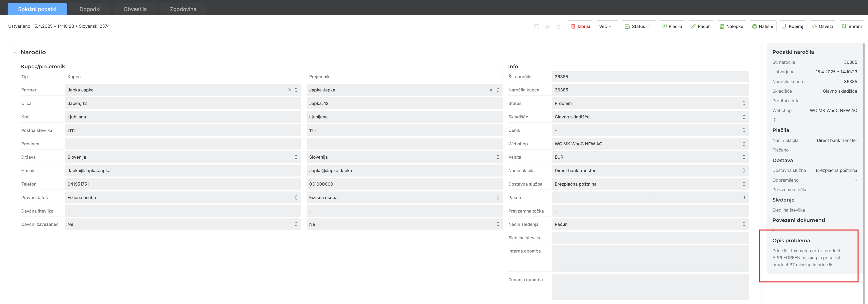Collapse the Naročilo section
The image size is (868, 304).
[15, 52]
